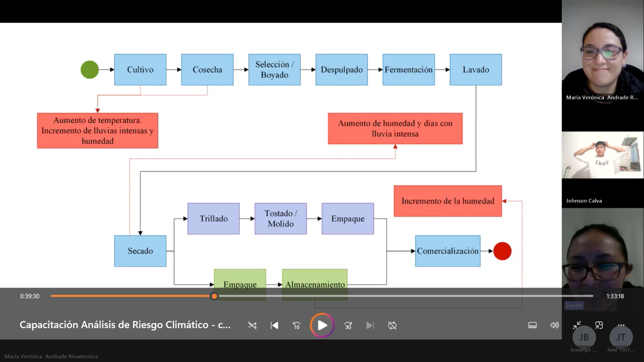Click the video title 'Capacitación Análisis de Riesgo Climático'
This screenshot has width=644, height=362.
pyautogui.click(x=125, y=325)
